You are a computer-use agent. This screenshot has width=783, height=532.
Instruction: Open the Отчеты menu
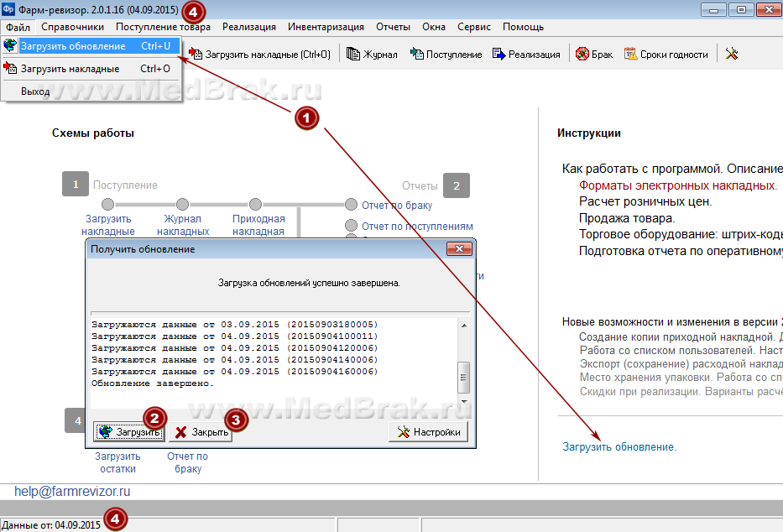coord(393,27)
